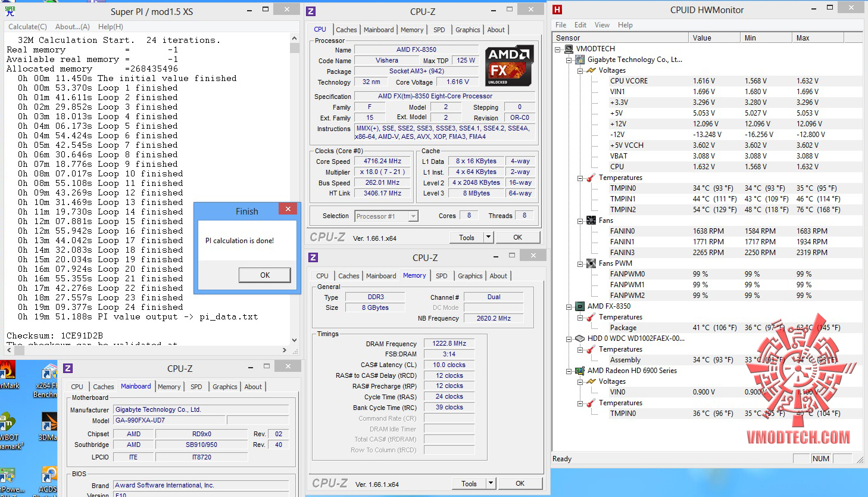Switch to the Graphics tab in the CPU-Z Mainboard window
This screenshot has width=868, height=497.
coord(225,387)
